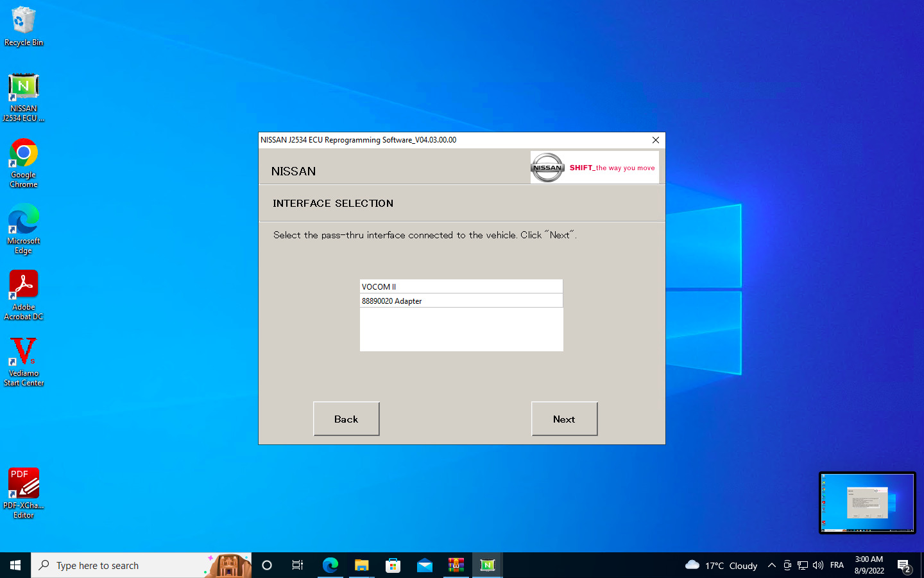Open Microsoft Store from taskbar

coord(393,565)
